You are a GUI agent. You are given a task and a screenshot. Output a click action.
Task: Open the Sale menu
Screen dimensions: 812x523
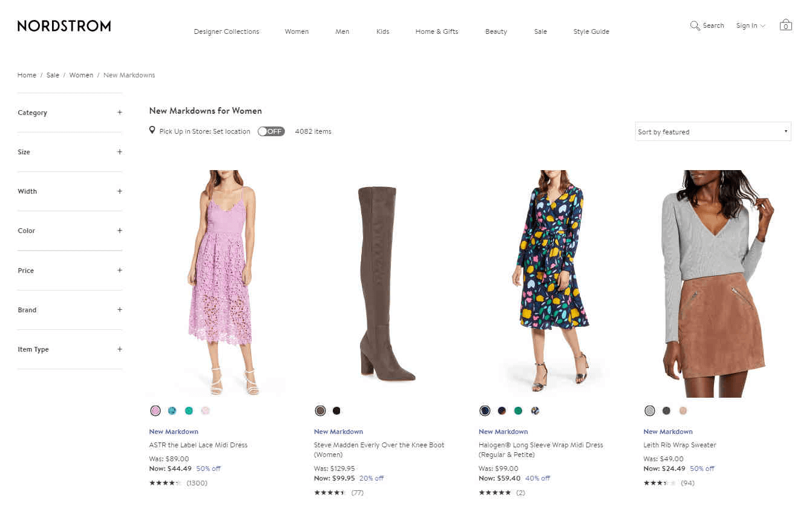coord(540,31)
